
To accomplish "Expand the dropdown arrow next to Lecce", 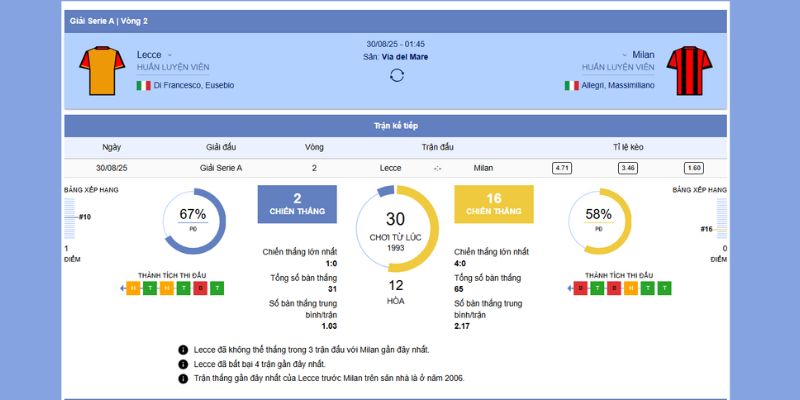I will click(x=169, y=54).
